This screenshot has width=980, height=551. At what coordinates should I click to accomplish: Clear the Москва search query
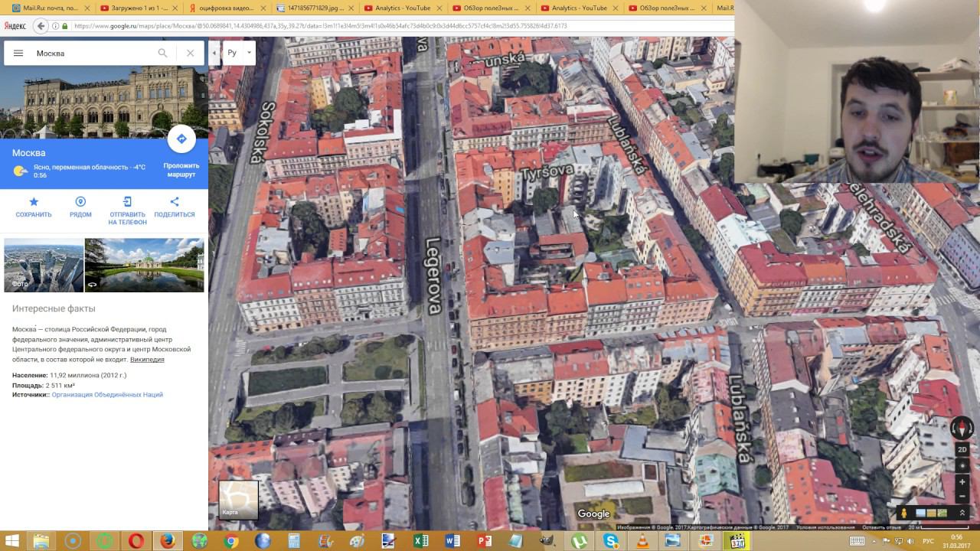pos(190,53)
